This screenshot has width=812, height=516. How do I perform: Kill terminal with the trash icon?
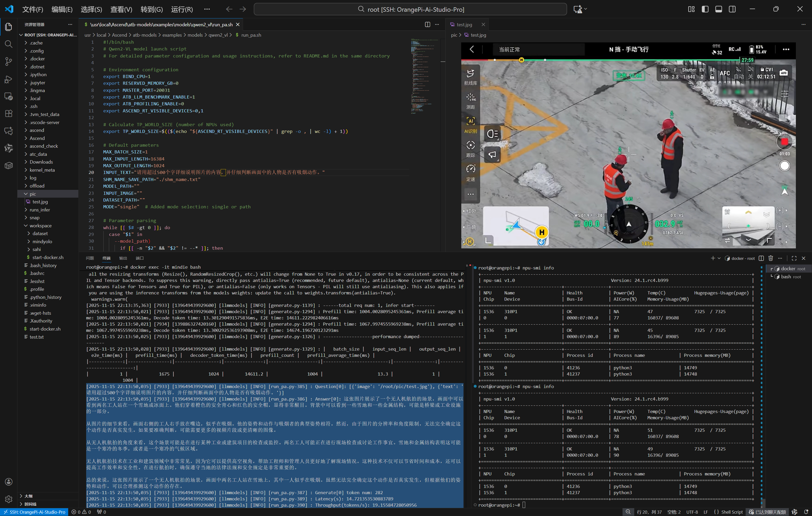tap(771, 258)
